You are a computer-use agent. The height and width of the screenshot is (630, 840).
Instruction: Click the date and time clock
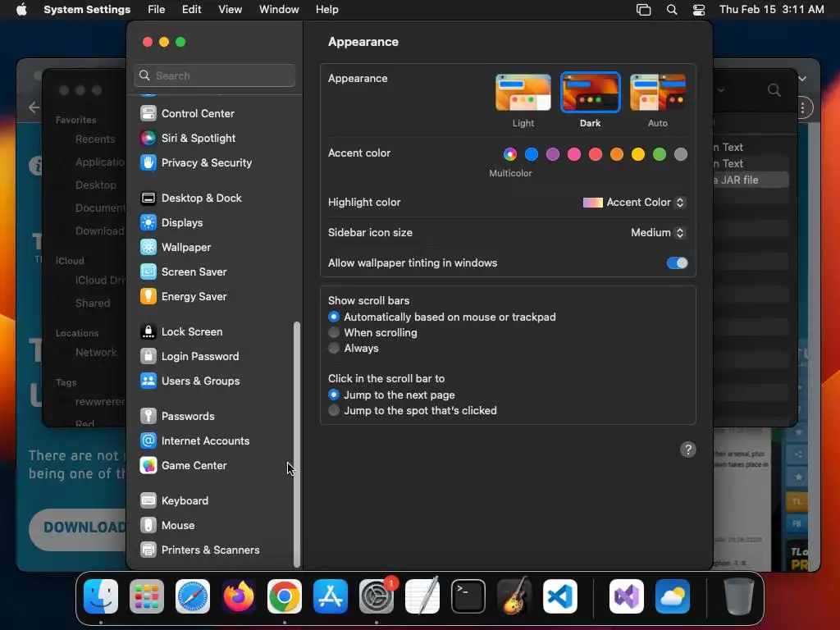click(x=771, y=10)
